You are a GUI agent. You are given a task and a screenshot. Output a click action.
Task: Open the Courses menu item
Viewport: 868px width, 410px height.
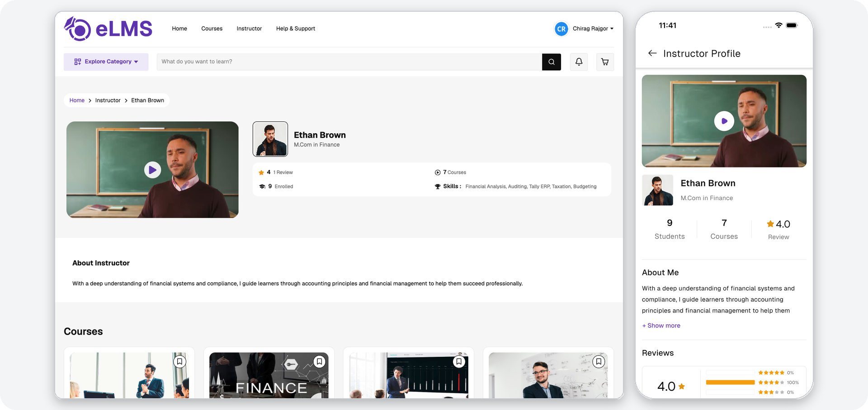click(x=212, y=28)
